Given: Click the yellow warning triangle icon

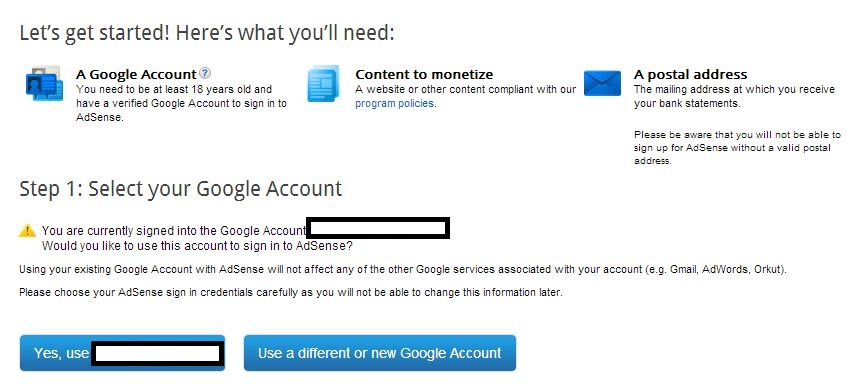Looking at the screenshot, I should (27, 231).
